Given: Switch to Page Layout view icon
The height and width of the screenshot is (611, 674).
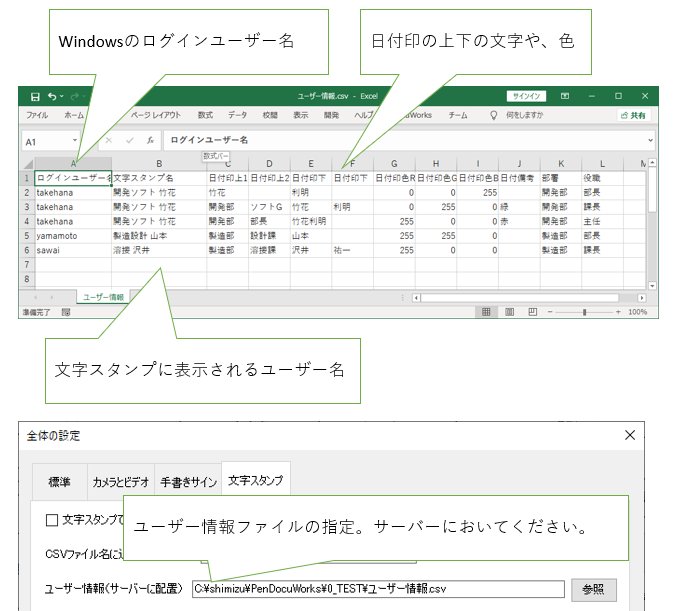Looking at the screenshot, I should click(x=509, y=312).
